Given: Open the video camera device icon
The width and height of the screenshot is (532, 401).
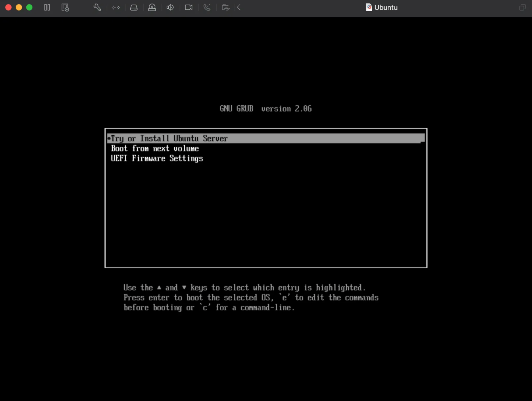Looking at the screenshot, I should [189, 8].
